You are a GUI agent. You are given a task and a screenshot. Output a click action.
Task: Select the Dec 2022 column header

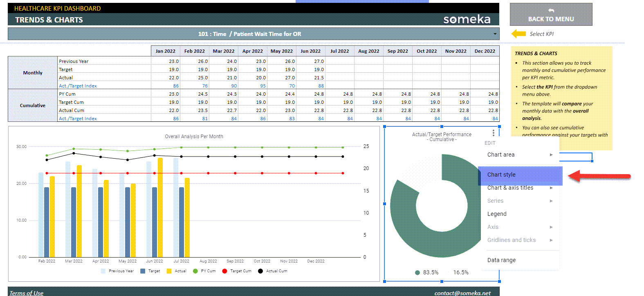coord(485,51)
